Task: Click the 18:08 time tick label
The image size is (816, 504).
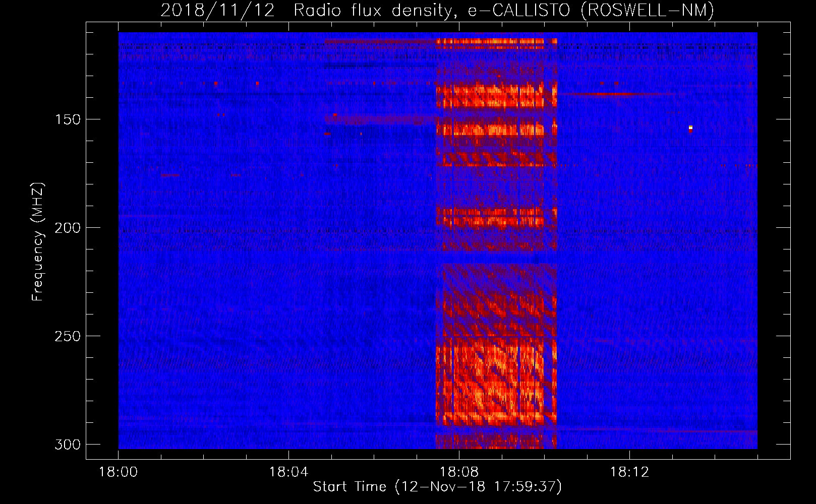Action: [x=459, y=472]
